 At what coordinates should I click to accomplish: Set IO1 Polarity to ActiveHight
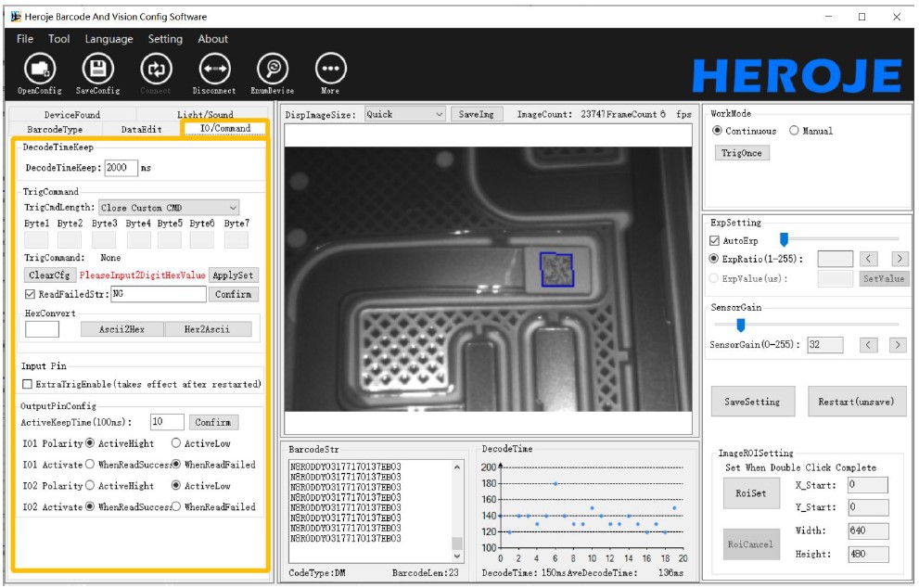point(90,443)
